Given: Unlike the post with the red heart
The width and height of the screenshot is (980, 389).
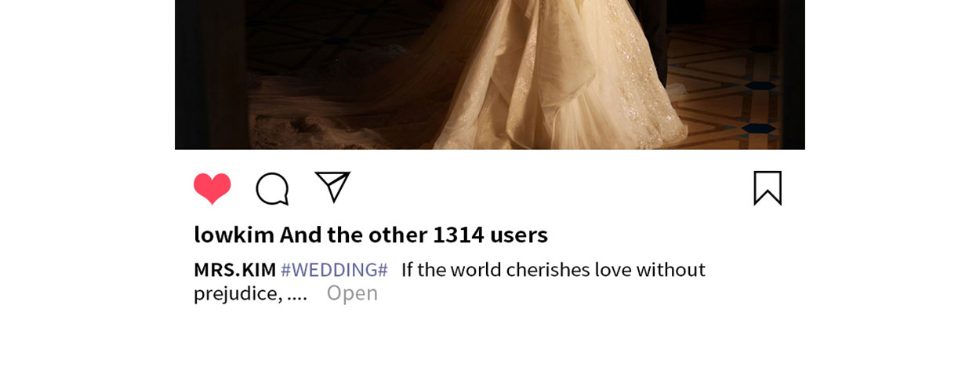Looking at the screenshot, I should pyautogui.click(x=212, y=188).
